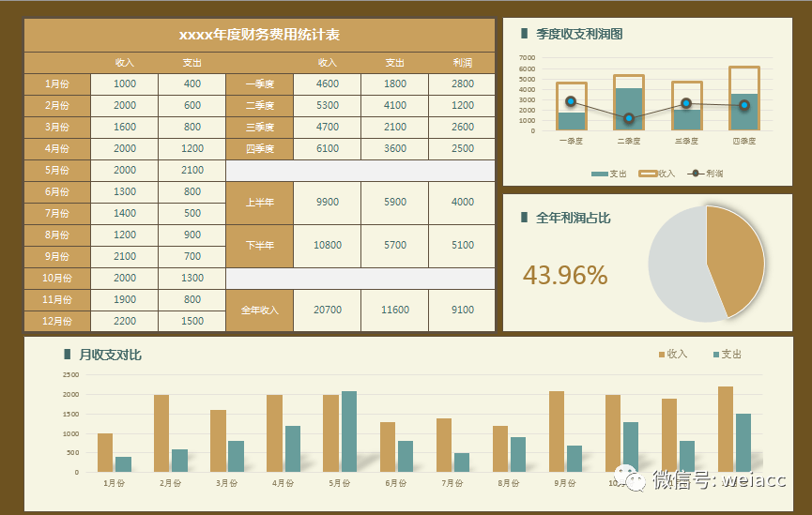Click the 5月份 expense bar in monthly chart
The width and height of the screenshot is (812, 515).
tap(349, 432)
